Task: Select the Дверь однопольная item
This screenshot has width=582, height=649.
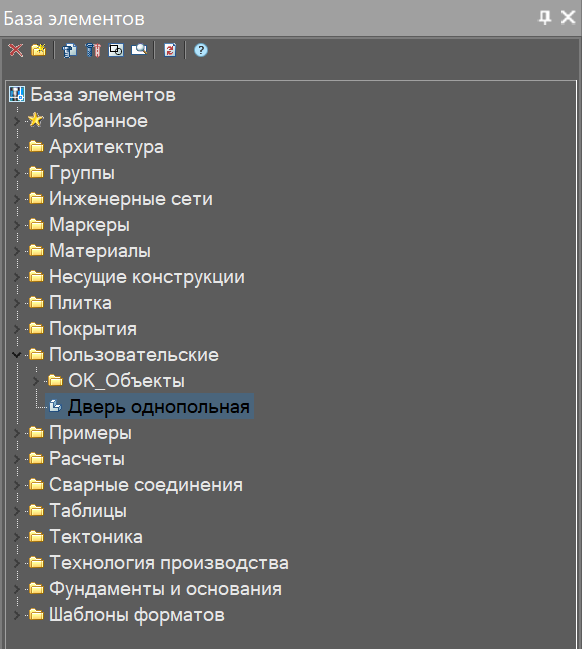Action: tap(159, 406)
